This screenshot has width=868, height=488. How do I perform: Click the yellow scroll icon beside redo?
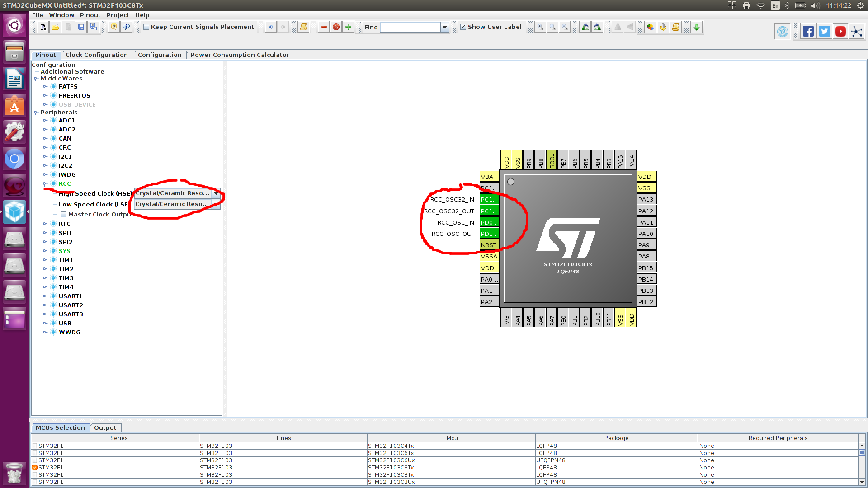303,27
